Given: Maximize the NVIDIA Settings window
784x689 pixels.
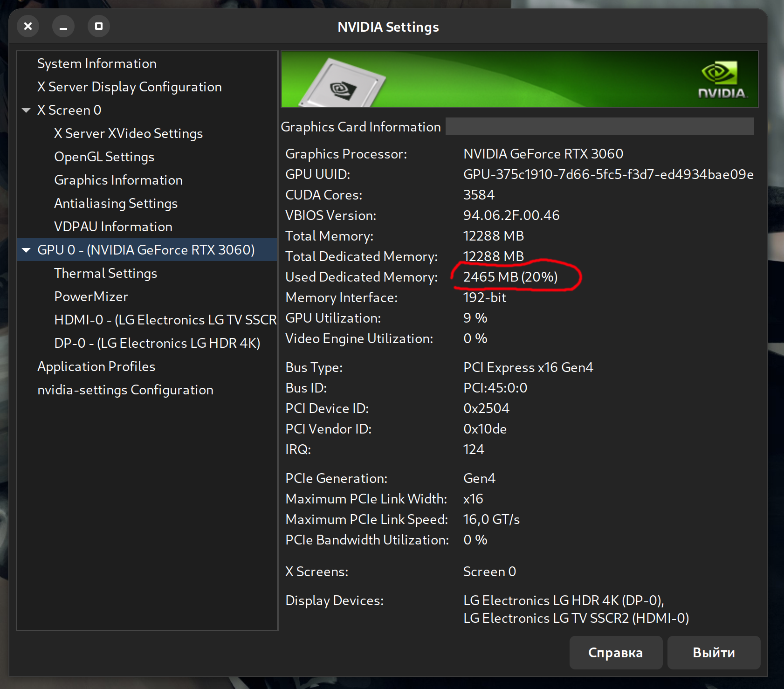Looking at the screenshot, I should (x=99, y=26).
